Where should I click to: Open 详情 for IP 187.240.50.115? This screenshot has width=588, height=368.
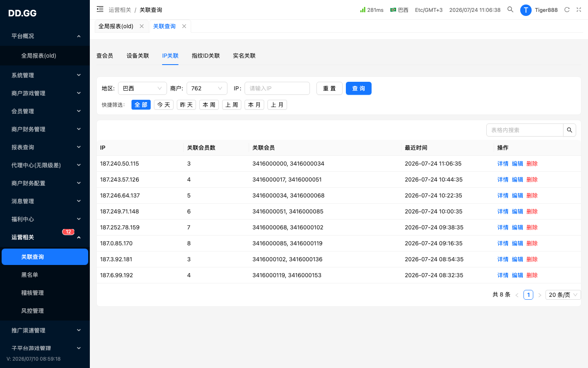point(503,164)
